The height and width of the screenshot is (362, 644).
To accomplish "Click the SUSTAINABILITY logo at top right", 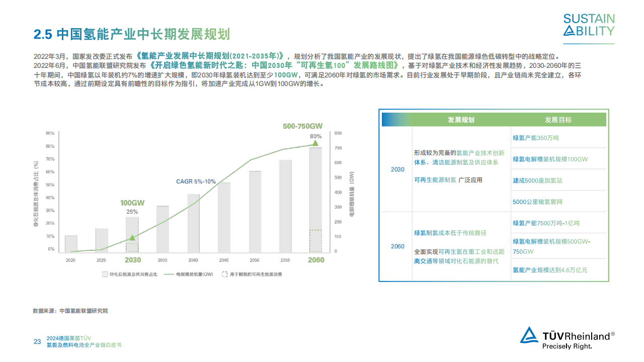I will coord(589,26).
